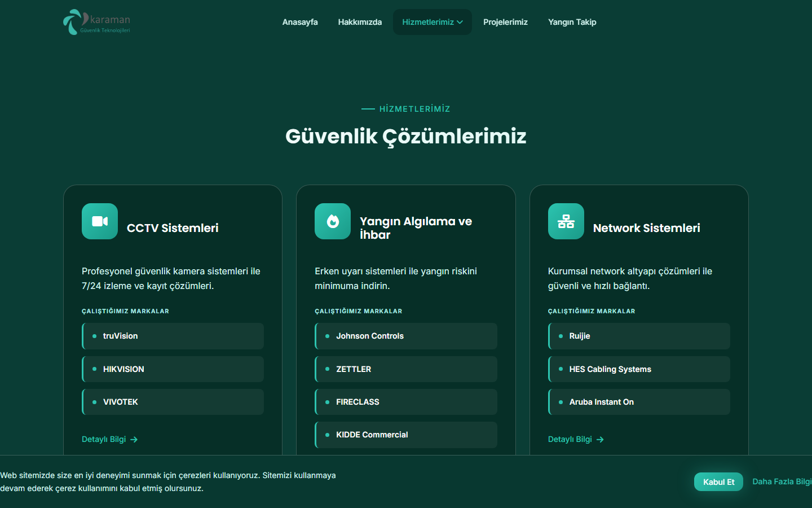Click the network topology icon
The height and width of the screenshot is (508, 812).
pyautogui.click(x=566, y=221)
